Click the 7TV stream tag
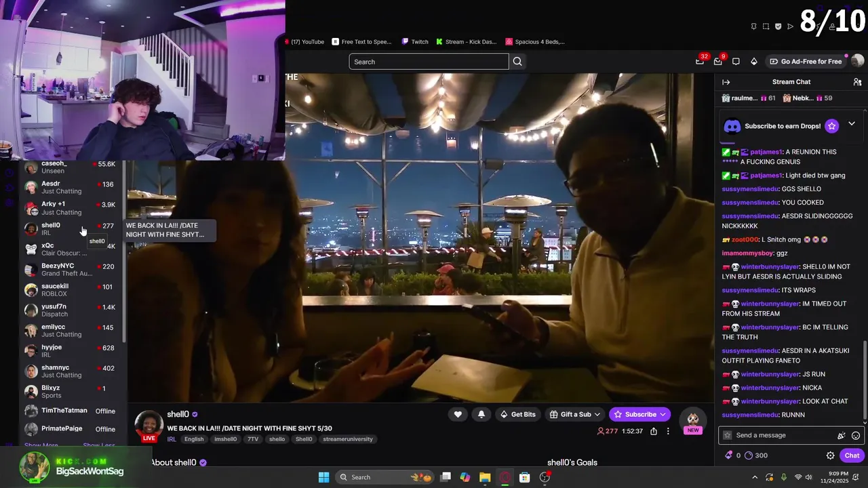 pyautogui.click(x=253, y=439)
